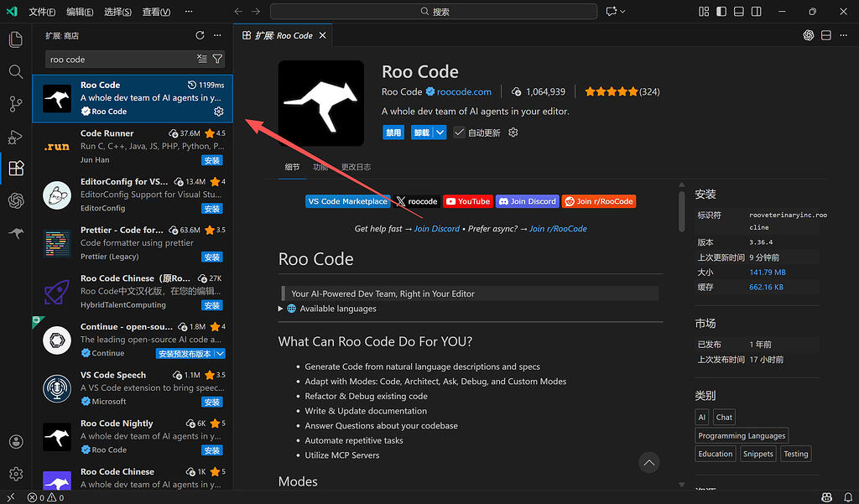This screenshot has height=504, width=859.
Task: Click the details page vertical scrollbar
Action: [681, 211]
